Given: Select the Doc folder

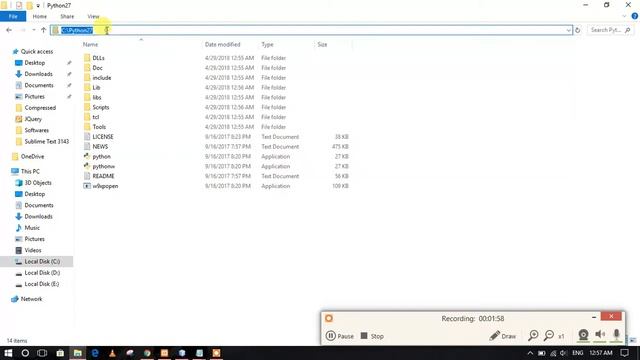Looking at the screenshot, I should [97, 68].
